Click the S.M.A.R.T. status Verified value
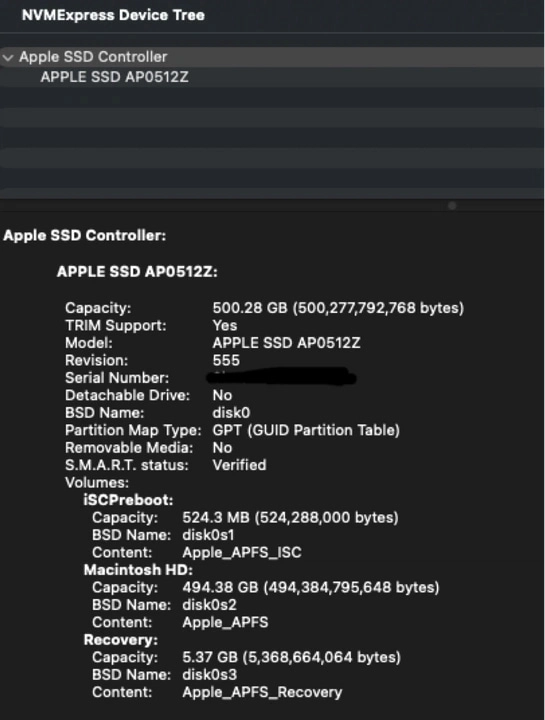Viewport: 545px width, 720px height. (x=239, y=465)
